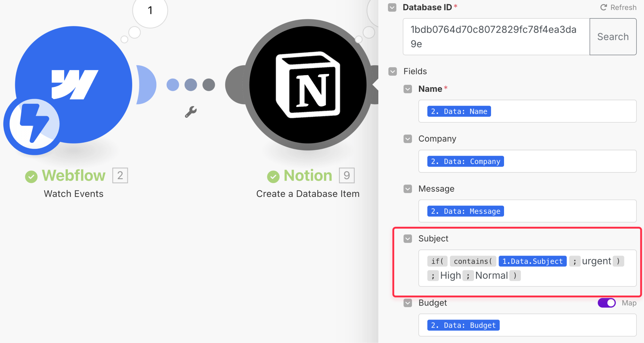This screenshot has height=343, width=644.
Task: Collapse the Message field
Action: click(x=408, y=189)
